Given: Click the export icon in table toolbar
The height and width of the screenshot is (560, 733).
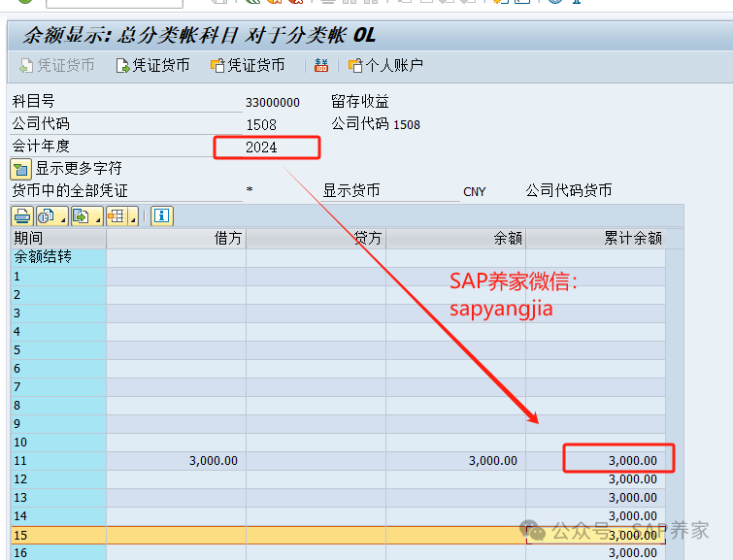Looking at the screenshot, I should 82,216.
